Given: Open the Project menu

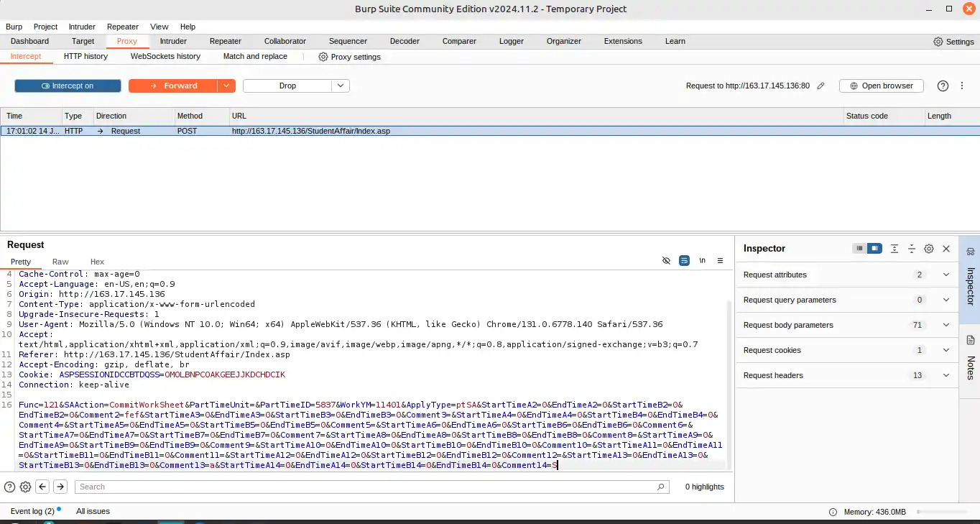Looking at the screenshot, I should [46, 27].
